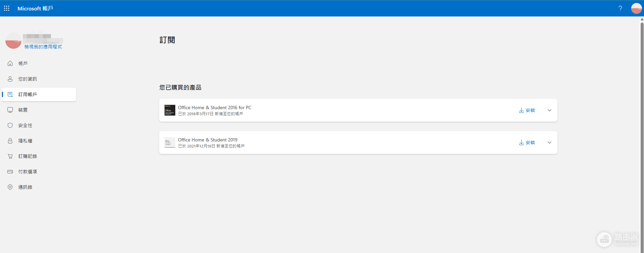Click the 您已購買的產品 section heading
The width and height of the screenshot is (644, 253).
(x=180, y=87)
